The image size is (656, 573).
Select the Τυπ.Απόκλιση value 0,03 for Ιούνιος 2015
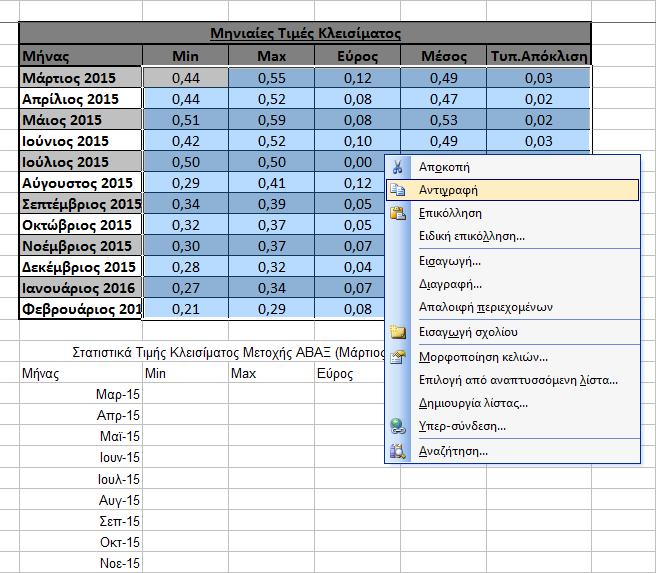click(x=539, y=141)
